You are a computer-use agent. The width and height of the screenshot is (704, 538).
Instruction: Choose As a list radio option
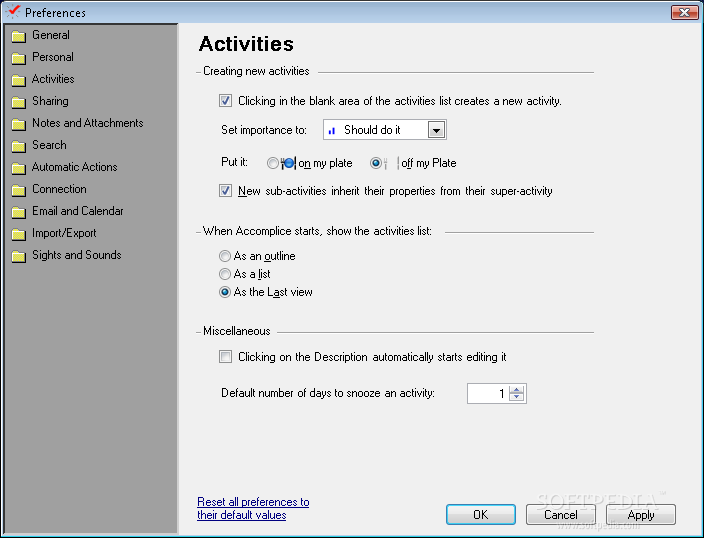pyautogui.click(x=224, y=274)
